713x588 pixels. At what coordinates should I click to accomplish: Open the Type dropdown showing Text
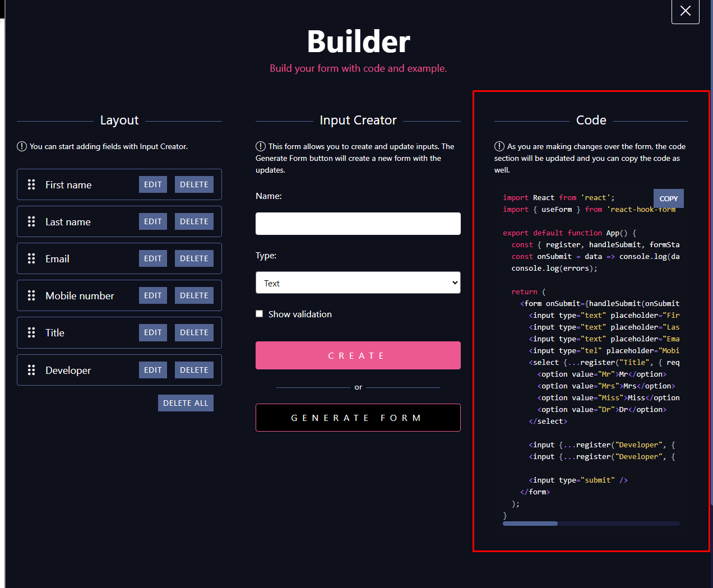pyautogui.click(x=358, y=283)
